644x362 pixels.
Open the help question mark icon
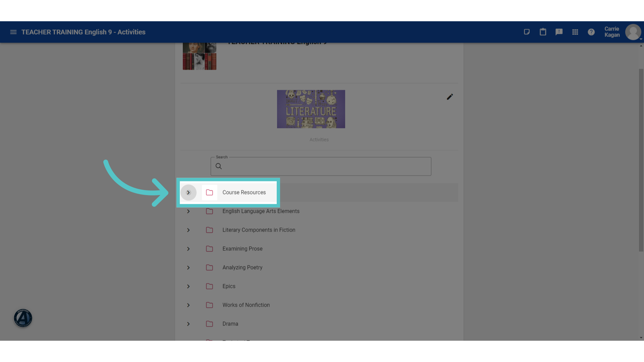[x=591, y=32]
